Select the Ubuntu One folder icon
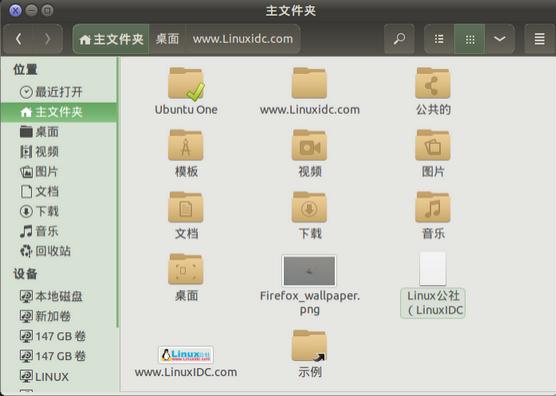 click(186, 83)
